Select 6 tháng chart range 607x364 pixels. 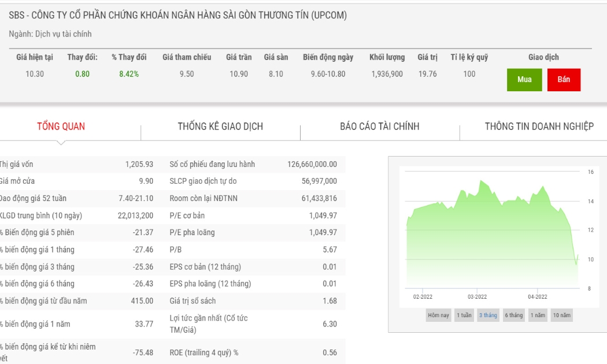pos(513,315)
